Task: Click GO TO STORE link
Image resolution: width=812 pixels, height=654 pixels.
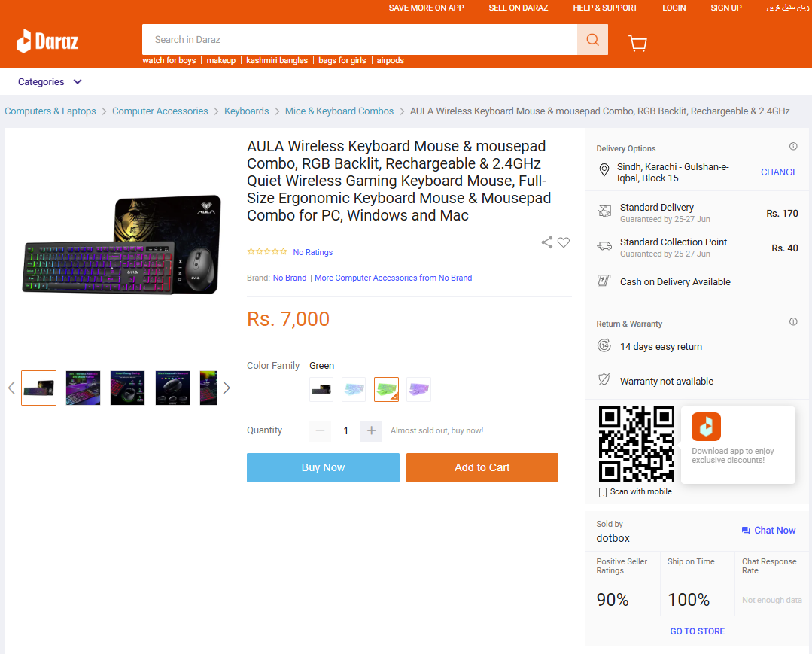Action: tap(697, 631)
